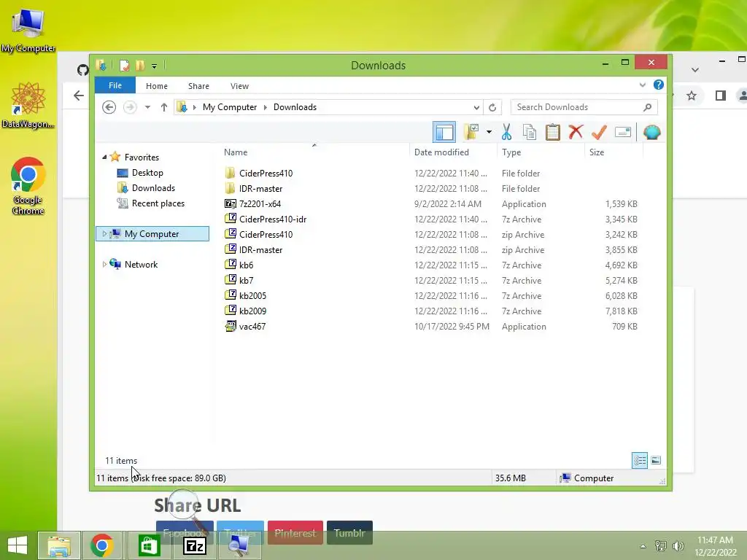The height and width of the screenshot is (560, 747).
Task: Sort by the Type column header
Action: pyautogui.click(x=541, y=152)
